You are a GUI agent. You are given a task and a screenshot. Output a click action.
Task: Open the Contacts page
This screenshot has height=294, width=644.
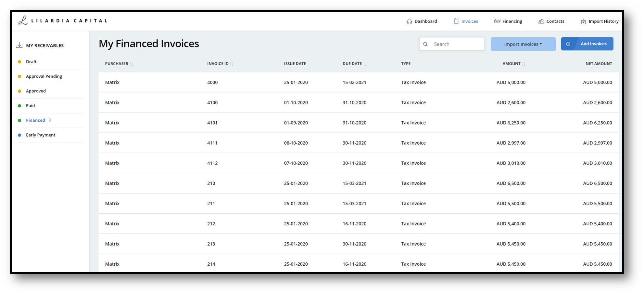[x=551, y=21]
